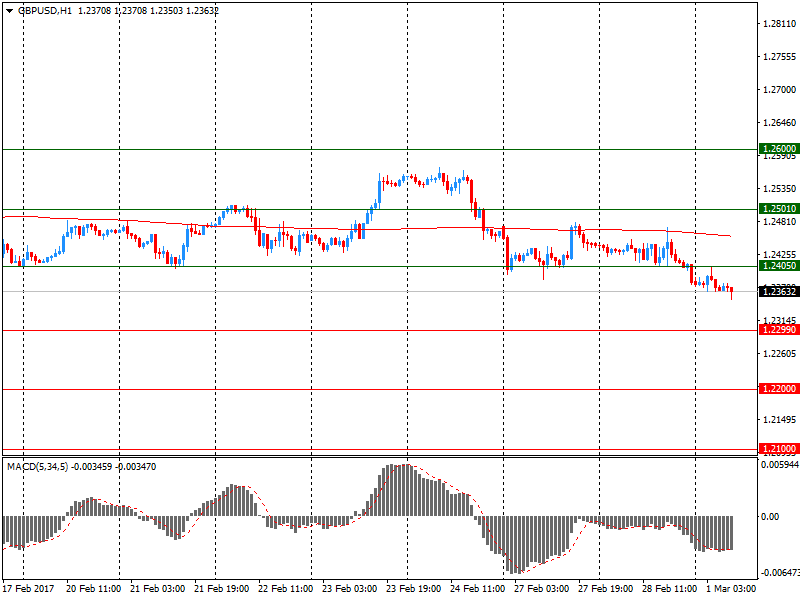Click the 1.24255 price scale value

pos(779,255)
